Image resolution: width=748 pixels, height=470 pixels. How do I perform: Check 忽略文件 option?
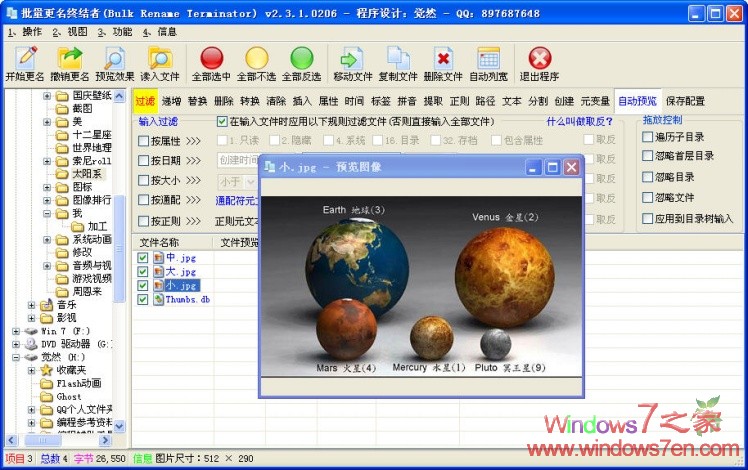click(x=647, y=197)
